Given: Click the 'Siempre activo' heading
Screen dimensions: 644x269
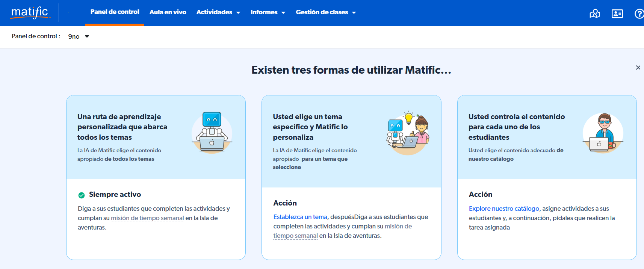Looking at the screenshot, I should [115, 194].
